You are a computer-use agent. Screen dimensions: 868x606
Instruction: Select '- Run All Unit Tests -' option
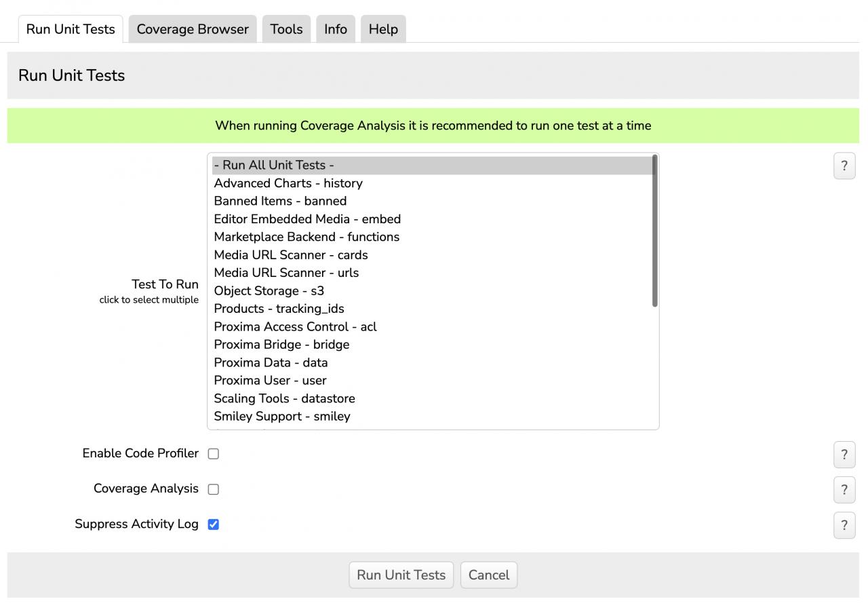tap(274, 166)
